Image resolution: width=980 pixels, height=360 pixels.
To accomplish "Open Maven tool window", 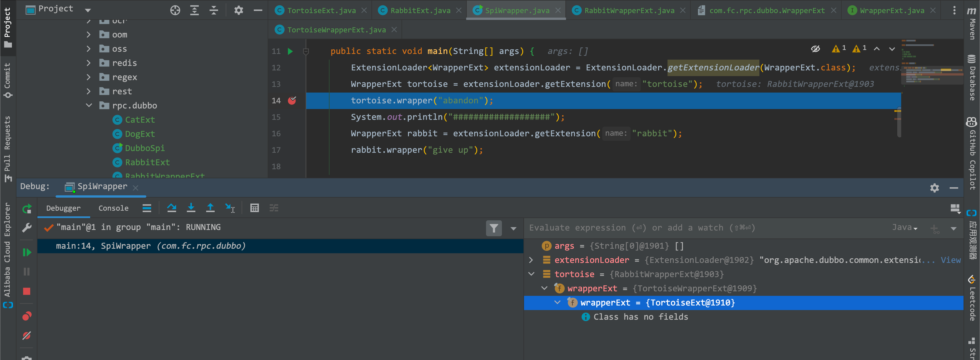I will point(972,23).
